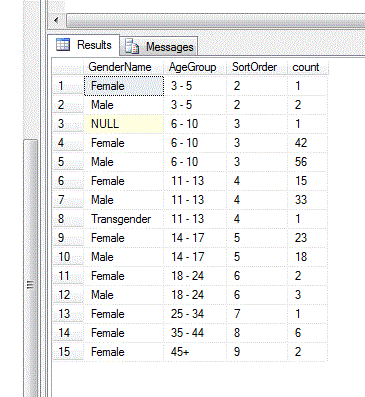Click the 11 - 13 AgeGroup cell in row 6
The height and width of the screenshot is (397, 365).
[195, 181]
